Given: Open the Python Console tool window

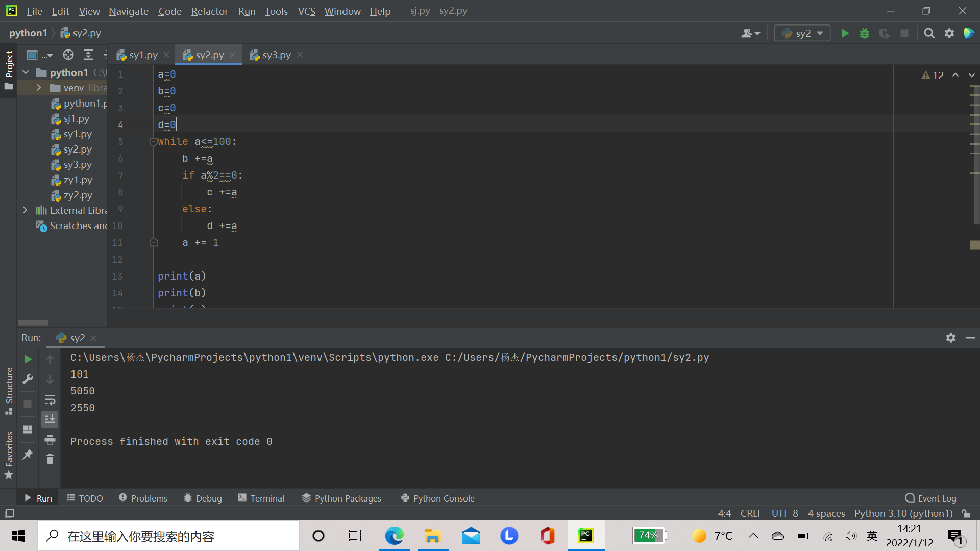Looking at the screenshot, I should pyautogui.click(x=437, y=498).
